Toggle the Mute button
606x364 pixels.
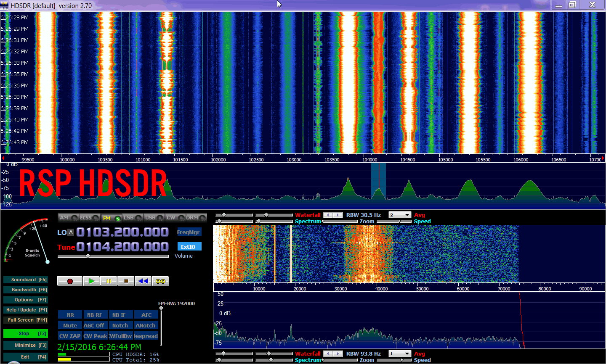(x=70, y=325)
